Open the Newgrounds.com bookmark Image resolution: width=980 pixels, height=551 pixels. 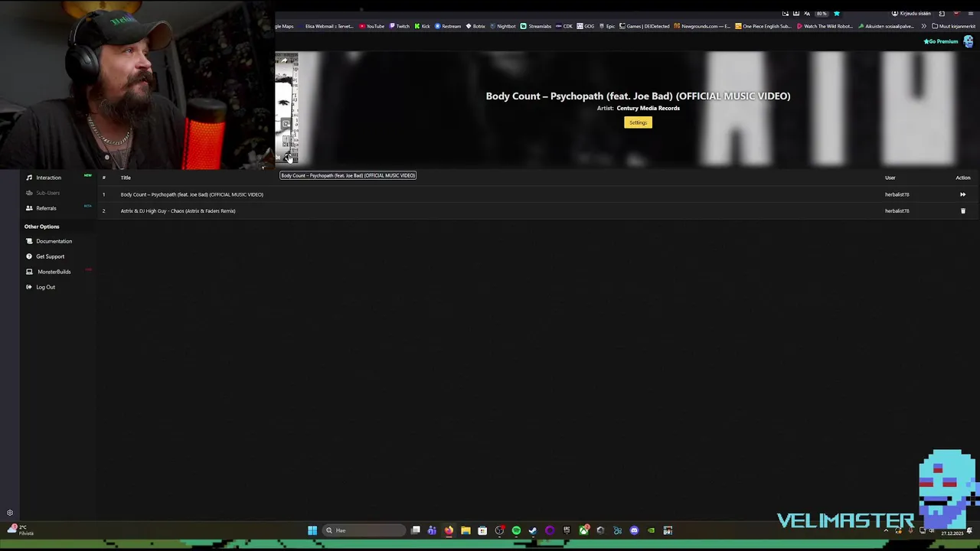[702, 26]
